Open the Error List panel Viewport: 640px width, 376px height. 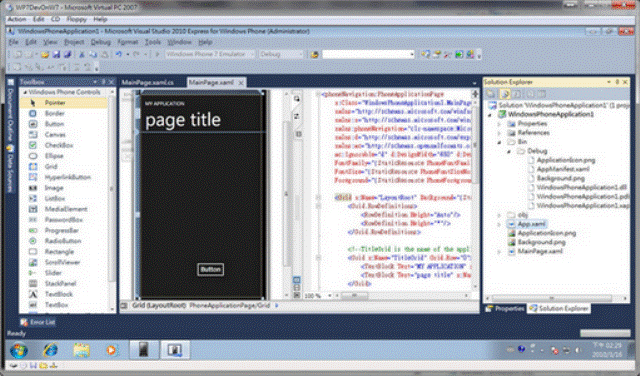38,322
